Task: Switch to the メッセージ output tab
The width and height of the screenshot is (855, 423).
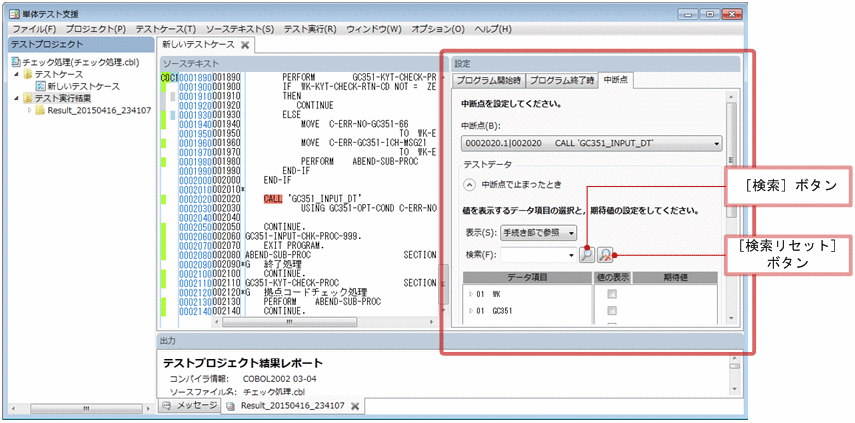Action: click(x=189, y=405)
